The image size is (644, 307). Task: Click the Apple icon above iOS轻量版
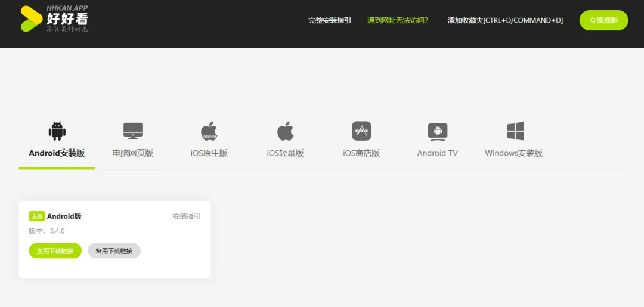point(286,131)
